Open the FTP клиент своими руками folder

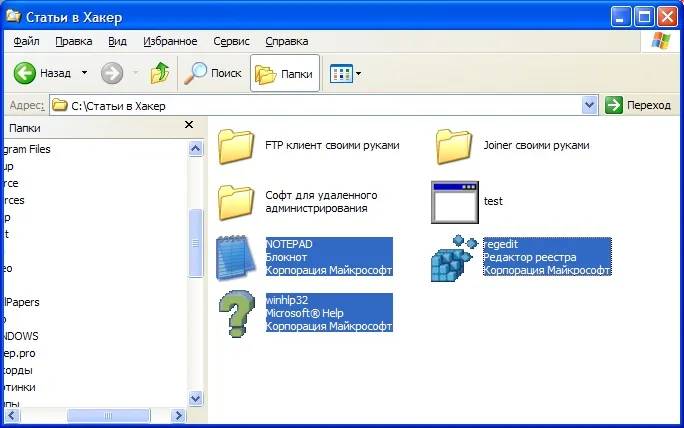click(x=236, y=146)
